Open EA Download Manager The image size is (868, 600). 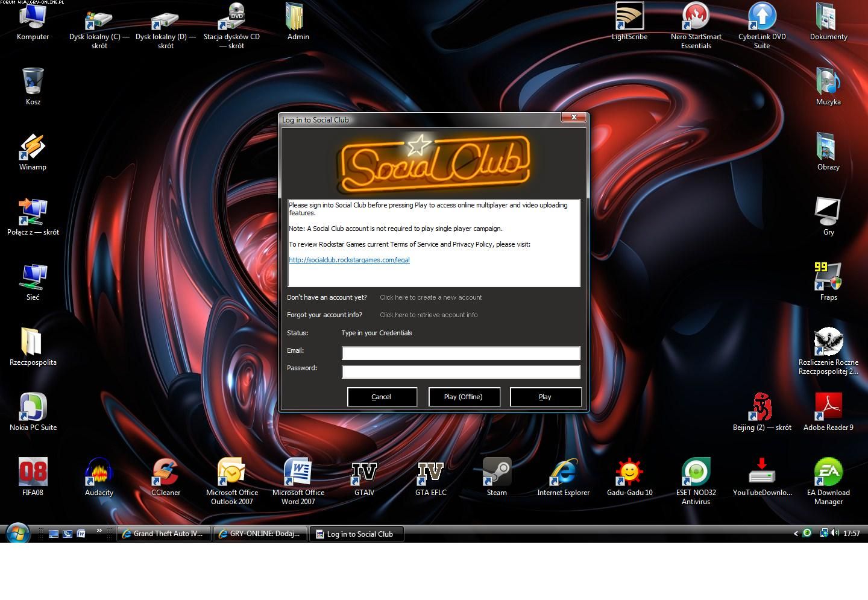(828, 481)
